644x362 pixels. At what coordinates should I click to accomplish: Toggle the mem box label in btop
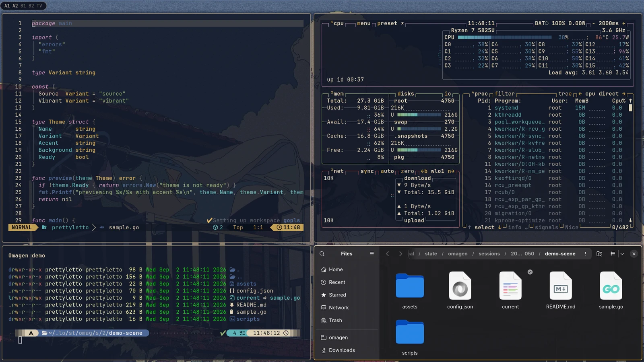337,94
